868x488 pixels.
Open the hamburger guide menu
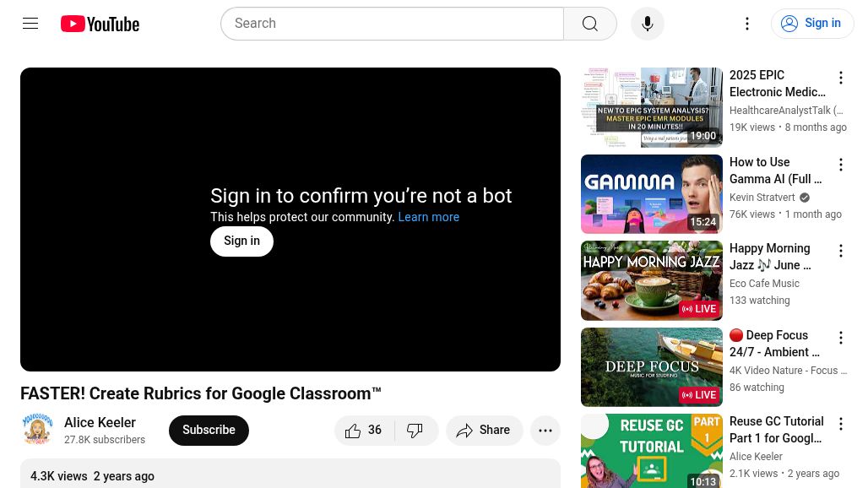click(30, 24)
